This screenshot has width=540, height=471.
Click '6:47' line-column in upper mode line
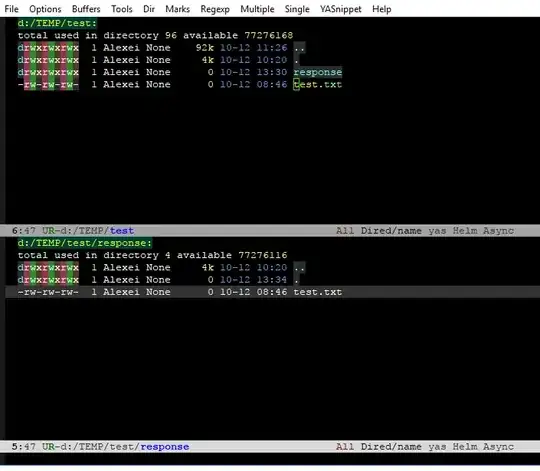(23, 230)
